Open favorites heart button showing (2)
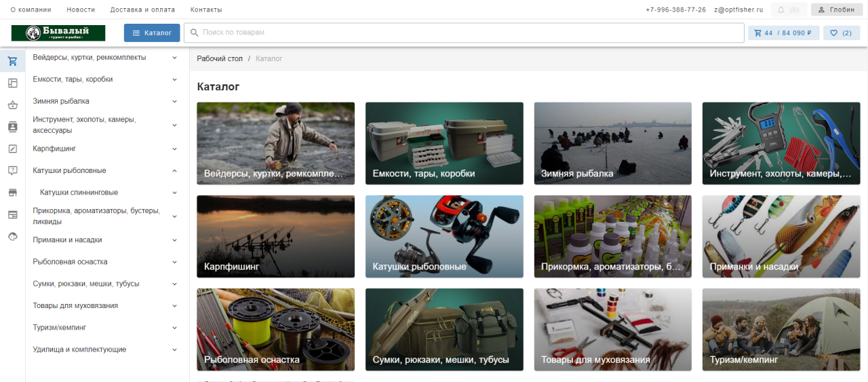 tap(841, 33)
